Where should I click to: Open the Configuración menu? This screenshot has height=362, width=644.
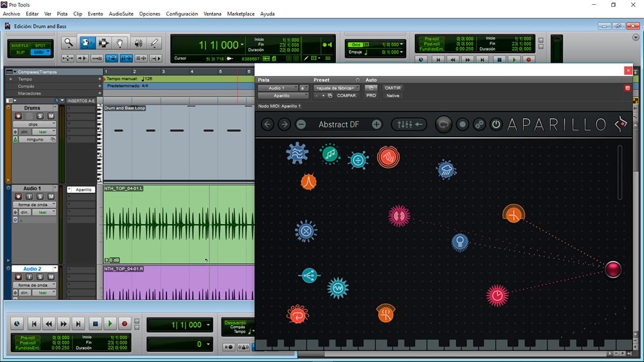[182, 14]
